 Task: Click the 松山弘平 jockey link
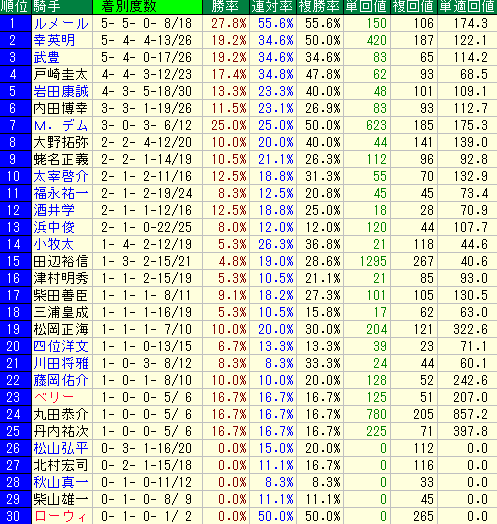click(61, 448)
